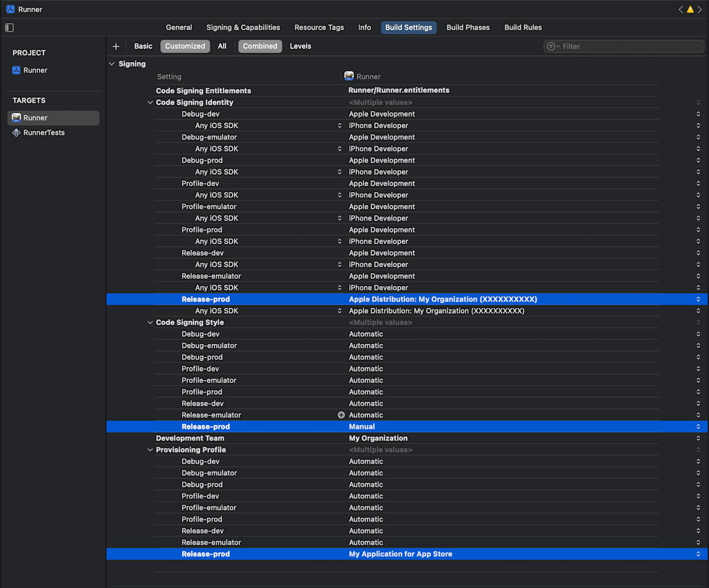
Task: Toggle the navigator sidebar icon
Action: tap(9, 28)
